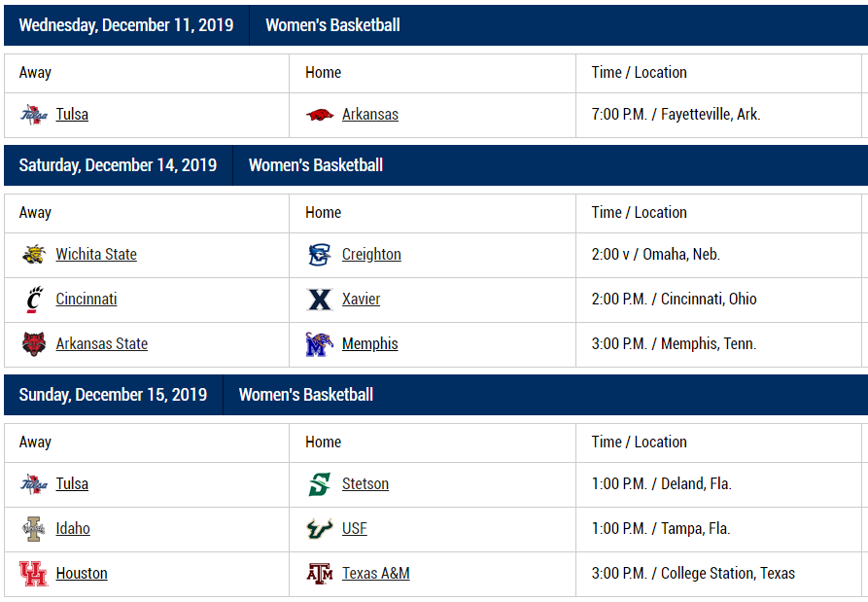The height and width of the screenshot is (602, 868).
Task: Click the Xavier X logo icon
Action: (x=320, y=300)
